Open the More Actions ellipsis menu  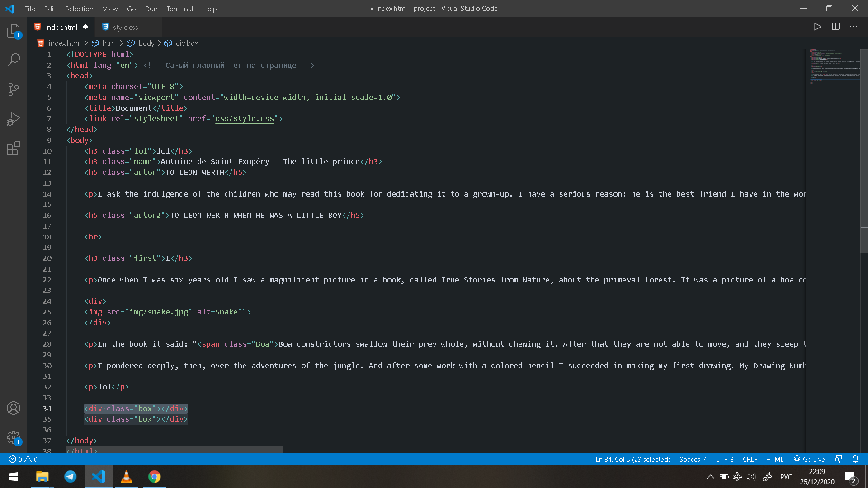[854, 27]
